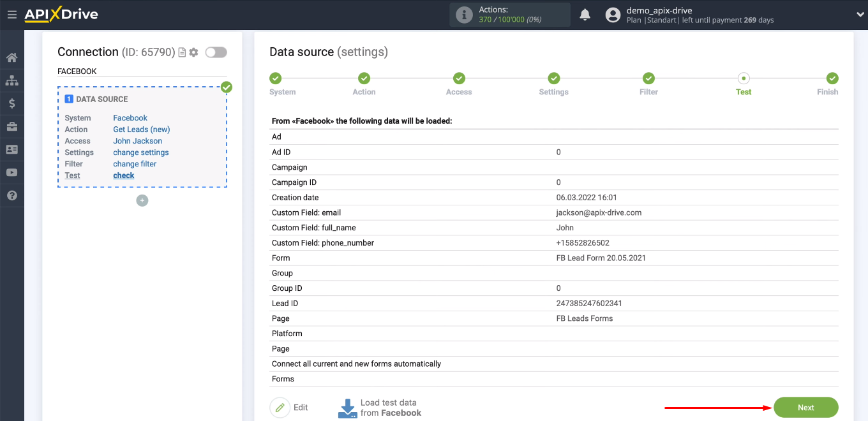Click the change filter link
The height and width of the screenshot is (421, 868).
tap(134, 163)
